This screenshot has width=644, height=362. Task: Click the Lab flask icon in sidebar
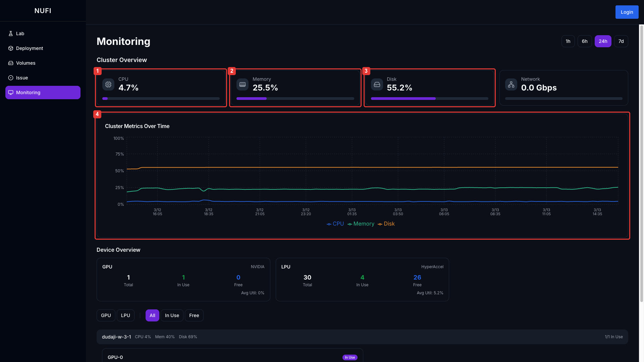click(11, 34)
